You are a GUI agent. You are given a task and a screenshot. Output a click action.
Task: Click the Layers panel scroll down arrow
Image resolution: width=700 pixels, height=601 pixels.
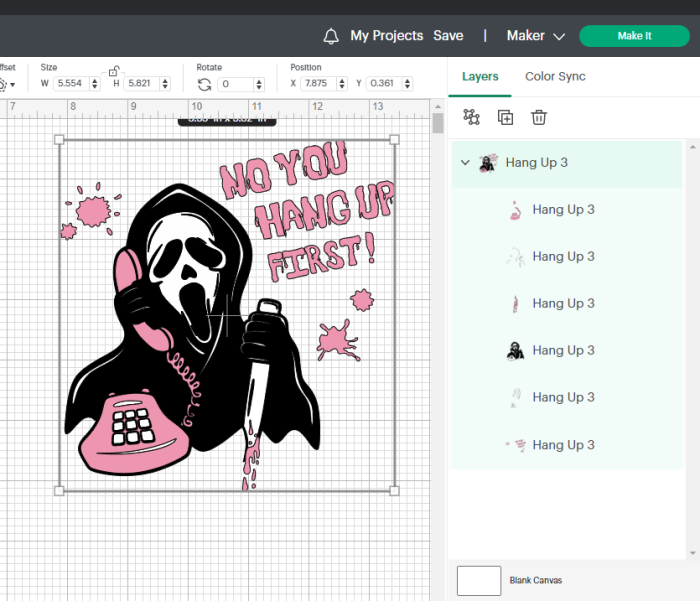tap(693, 553)
